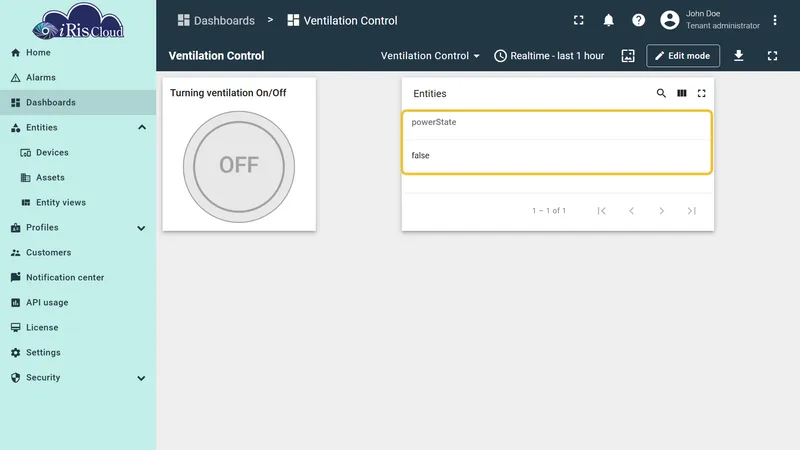The height and width of the screenshot is (450, 800).
Task: Expand the Profiles sidebar section
Action: 141,228
